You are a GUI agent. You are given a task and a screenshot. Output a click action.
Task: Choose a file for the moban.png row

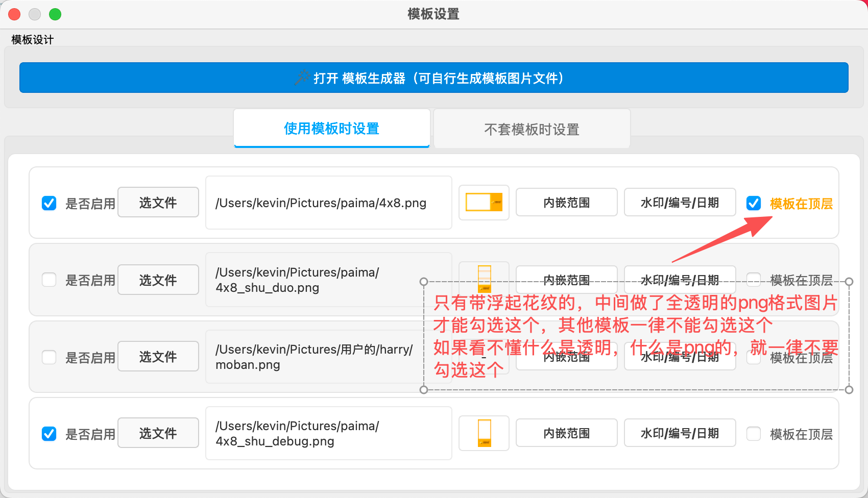pos(158,357)
